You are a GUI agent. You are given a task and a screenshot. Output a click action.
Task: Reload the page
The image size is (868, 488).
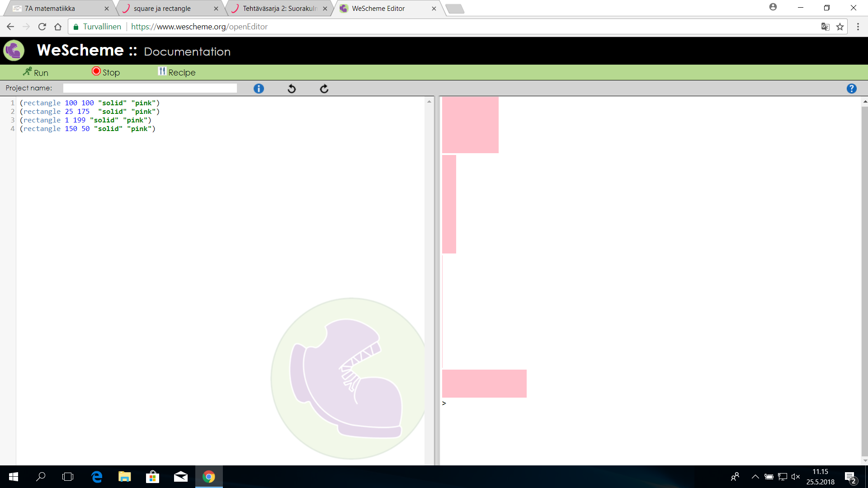(x=42, y=27)
